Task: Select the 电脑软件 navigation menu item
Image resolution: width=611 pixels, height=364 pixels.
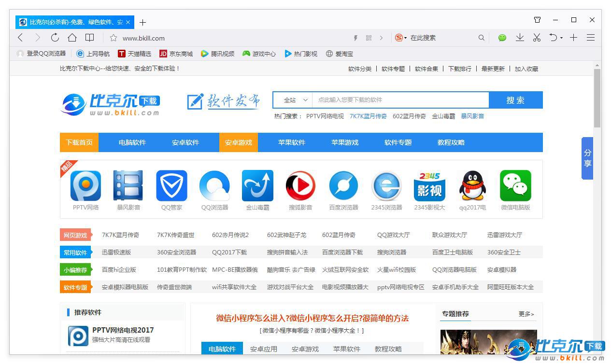Action: click(x=132, y=142)
